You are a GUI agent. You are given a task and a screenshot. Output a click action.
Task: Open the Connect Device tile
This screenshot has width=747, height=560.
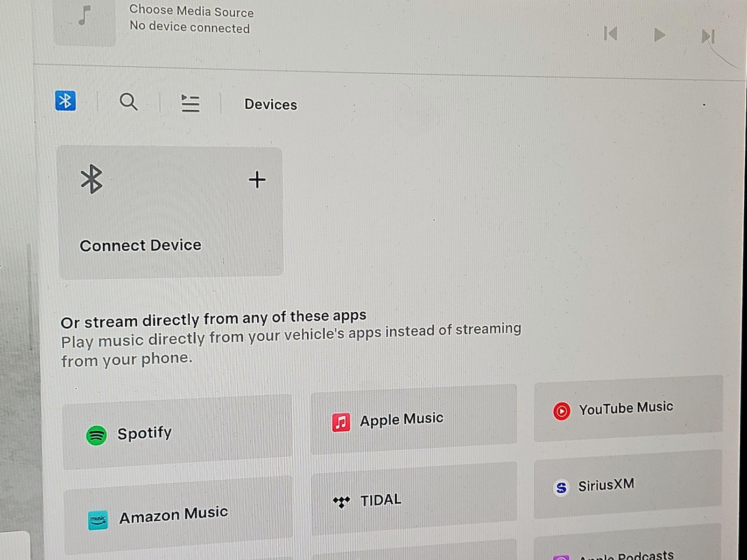coord(170,212)
